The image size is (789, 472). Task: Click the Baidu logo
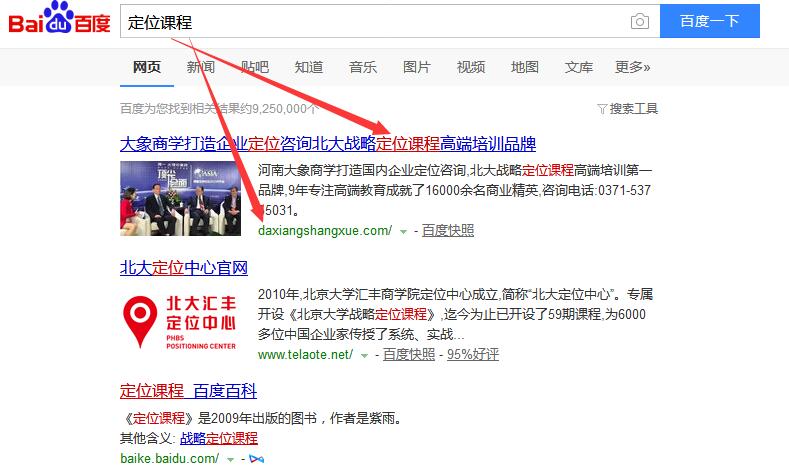click(58, 20)
